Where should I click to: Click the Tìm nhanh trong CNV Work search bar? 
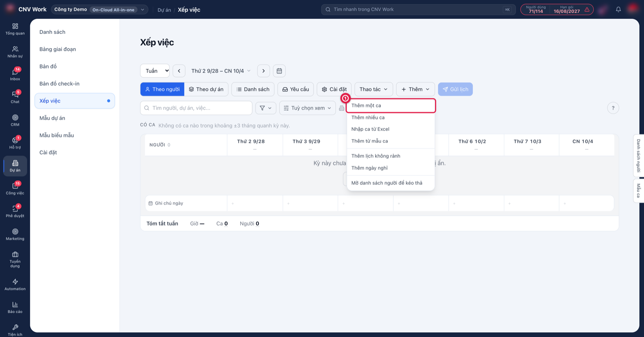click(419, 9)
